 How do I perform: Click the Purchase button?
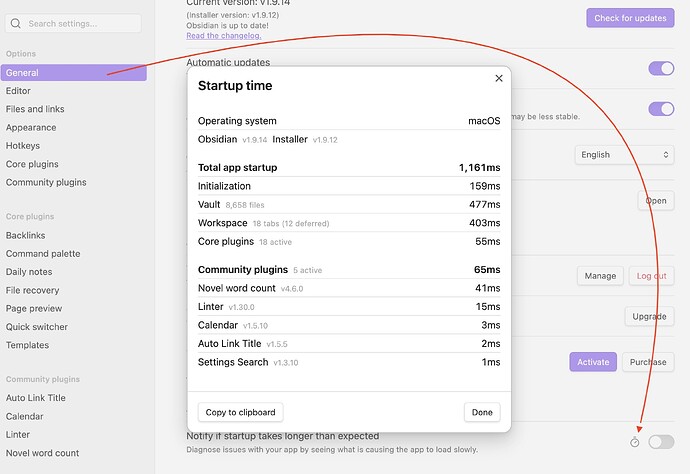[x=648, y=362]
